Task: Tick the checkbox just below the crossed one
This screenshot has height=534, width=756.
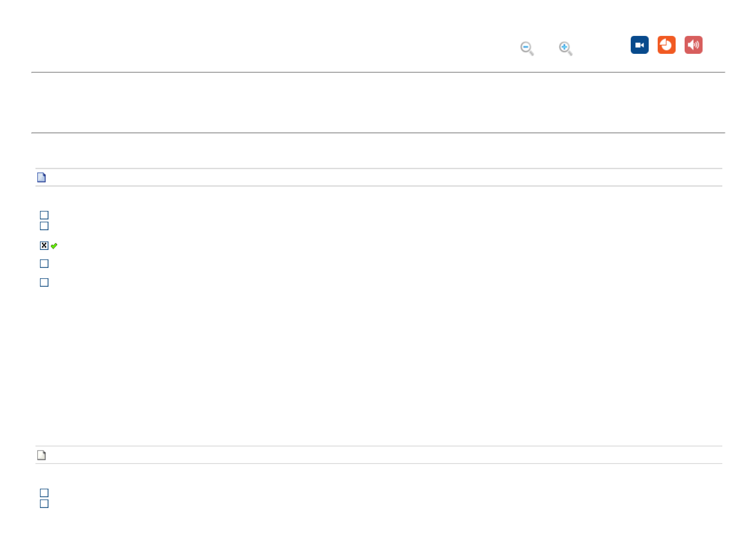Action: 44,263
